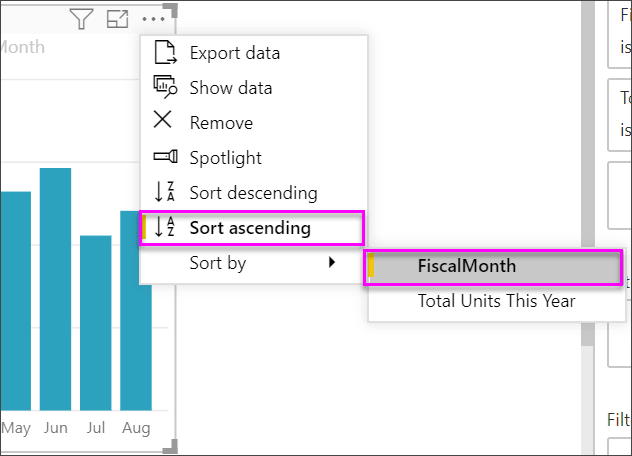Click the Aug axis label
This screenshot has width=632, height=456.
[136, 428]
